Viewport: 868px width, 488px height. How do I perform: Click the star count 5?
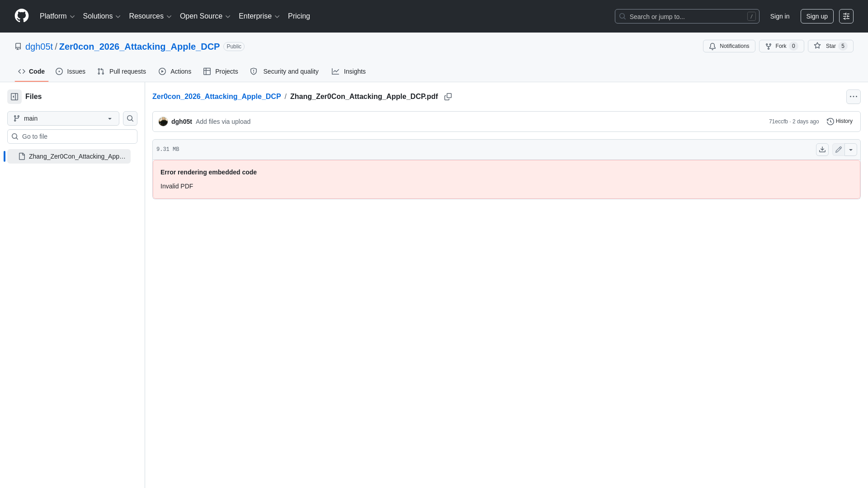843,46
